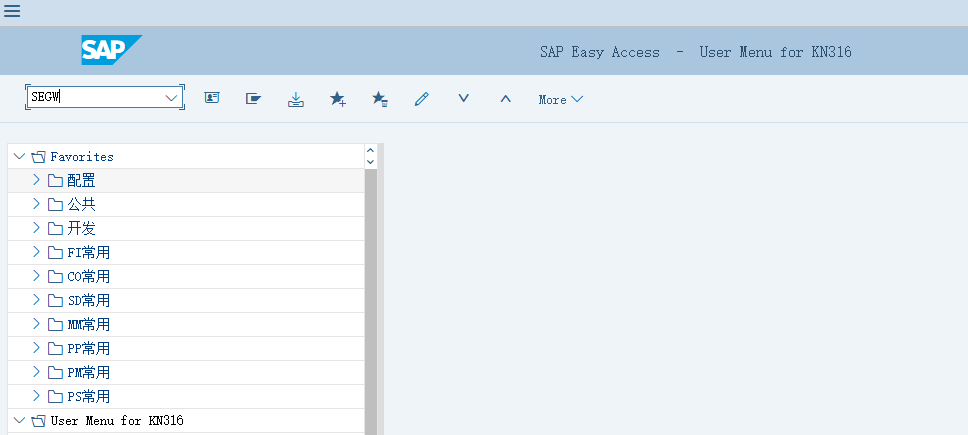
Task: Expand the PS常用 folder
Action: click(36, 396)
